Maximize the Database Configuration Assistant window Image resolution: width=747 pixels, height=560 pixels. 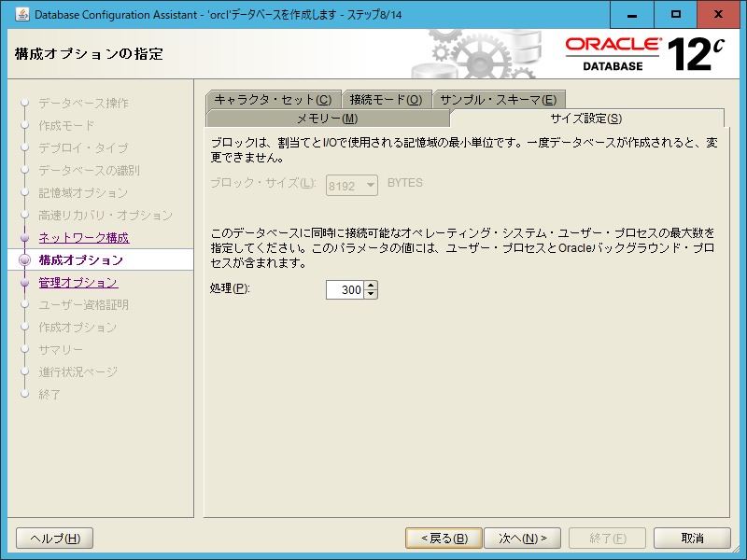click(675, 14)
